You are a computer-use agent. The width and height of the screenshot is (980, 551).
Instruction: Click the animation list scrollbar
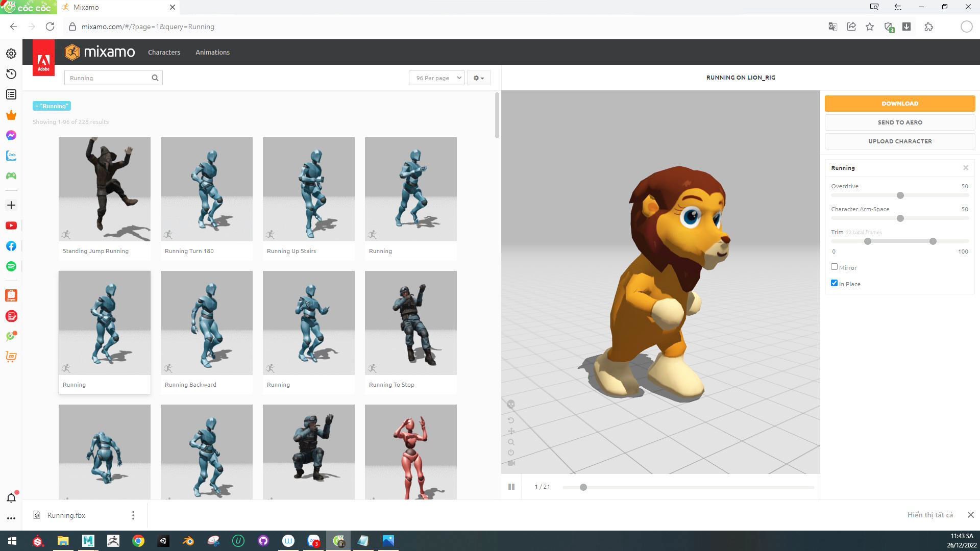point(497,115)
